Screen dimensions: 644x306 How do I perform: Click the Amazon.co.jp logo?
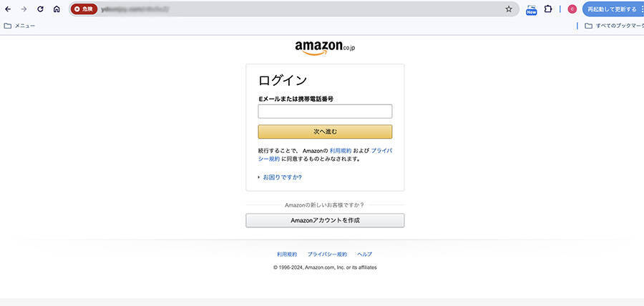coord(325,47)
